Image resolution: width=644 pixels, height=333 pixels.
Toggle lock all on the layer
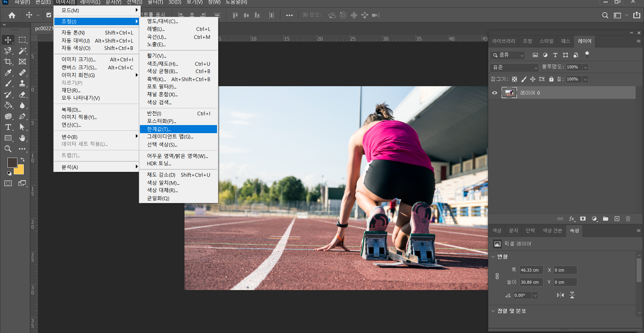pos(551,79)
